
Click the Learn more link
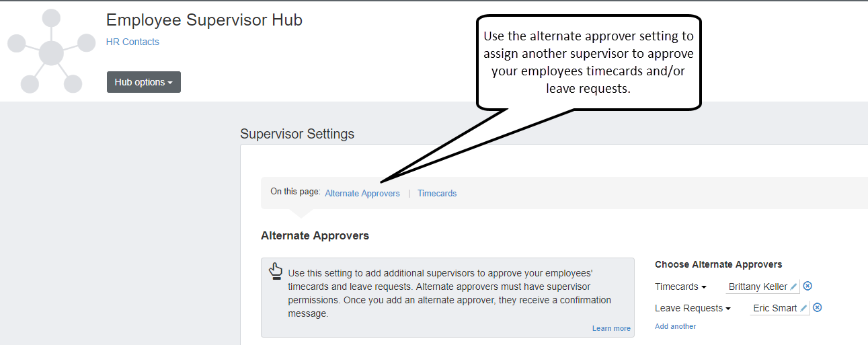[x=610, y=328]
